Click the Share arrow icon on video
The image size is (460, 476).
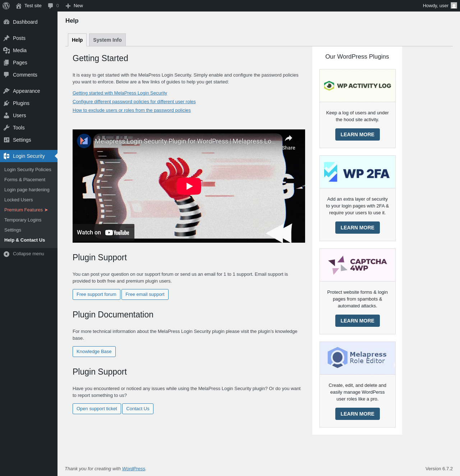coord(289,138)
